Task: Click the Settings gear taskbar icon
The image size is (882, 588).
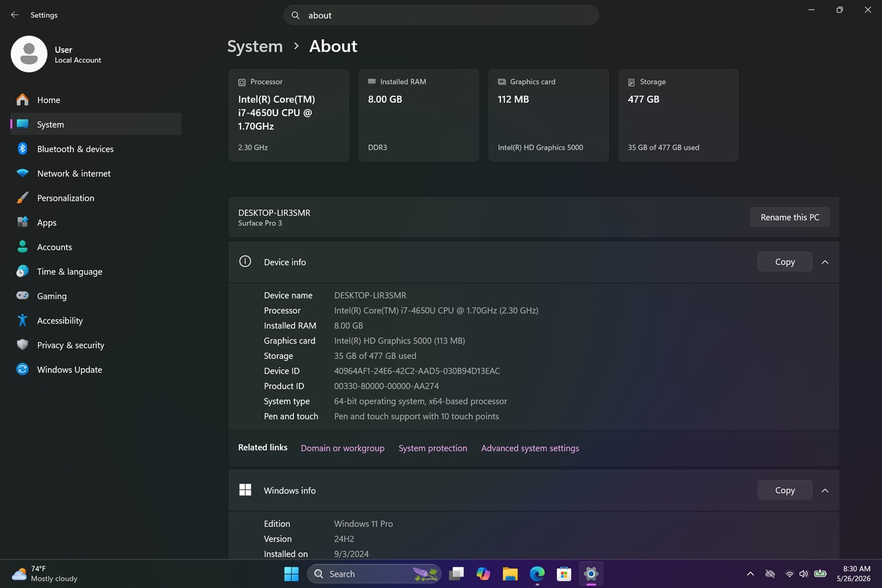Action: [x=591, y=574]
